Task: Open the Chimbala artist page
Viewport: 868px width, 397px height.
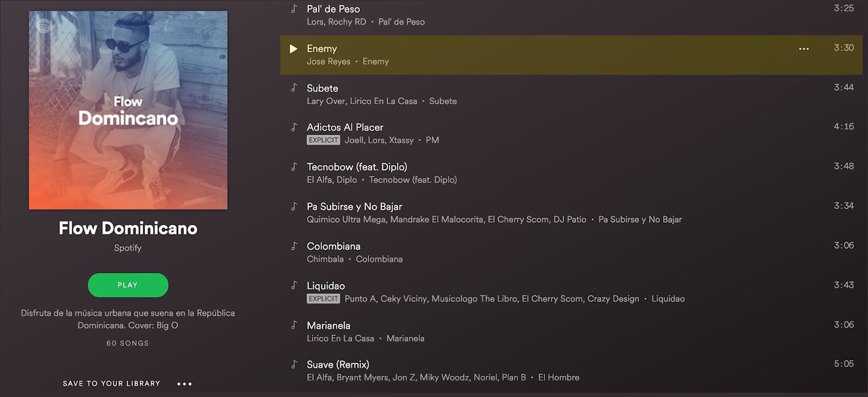Action: (x=325, y=259)
